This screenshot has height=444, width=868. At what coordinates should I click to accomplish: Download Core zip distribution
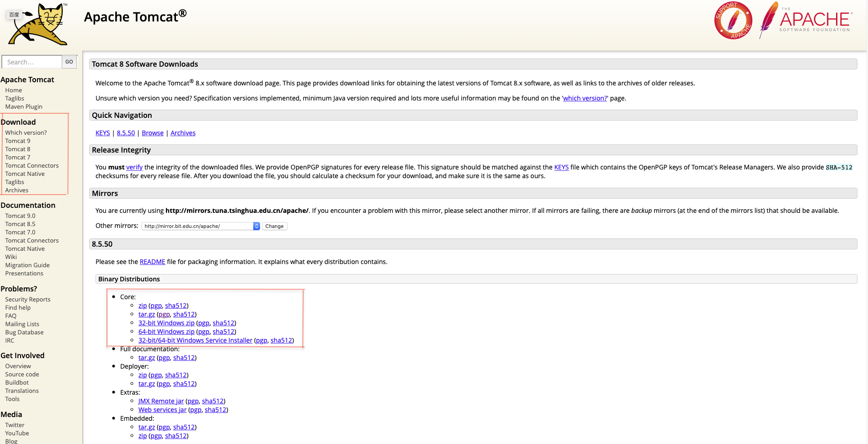(143, 306)
